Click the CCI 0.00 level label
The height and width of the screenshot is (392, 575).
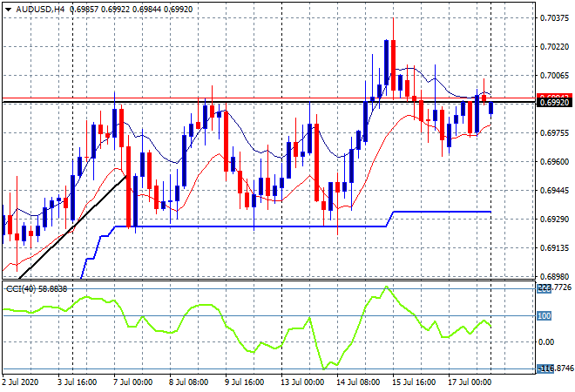click(546, 341)
